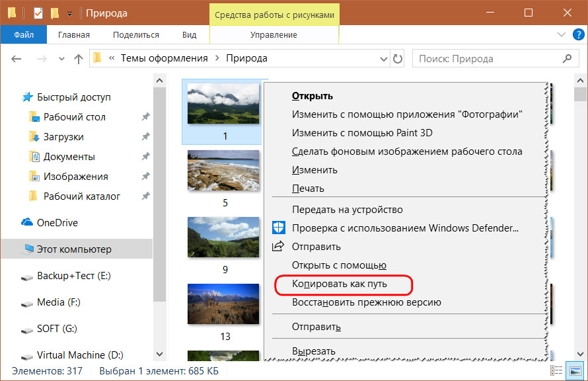The image size is (588, 381).
Task: Select OneDrive in the navigation pane
Action: [57, 223]
